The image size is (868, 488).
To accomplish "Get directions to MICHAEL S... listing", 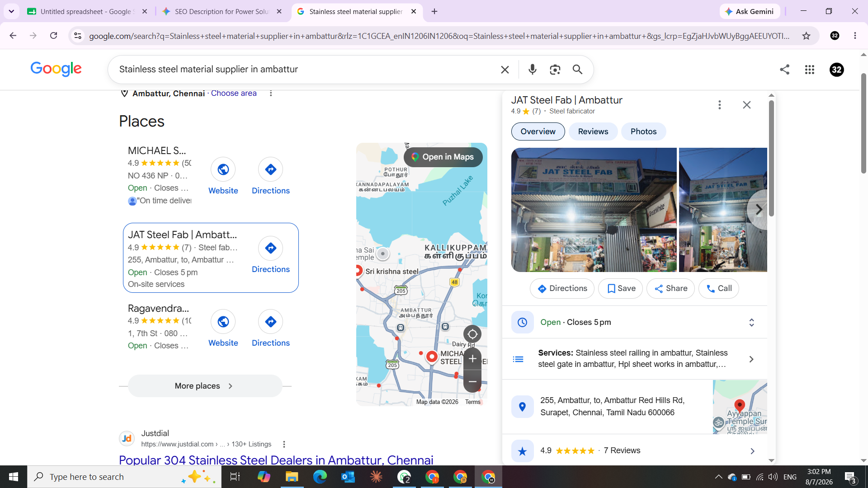I will tap(271, 169).
